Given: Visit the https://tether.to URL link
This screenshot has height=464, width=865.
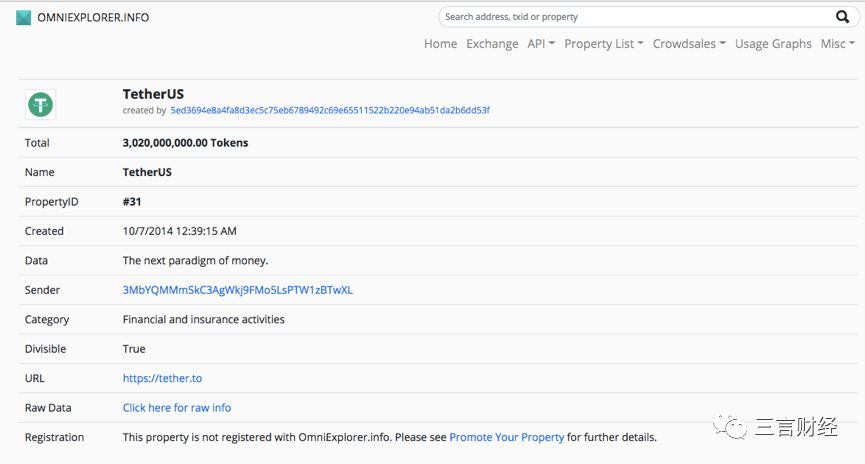Looking at the screenshot, I should coord(162,378).
